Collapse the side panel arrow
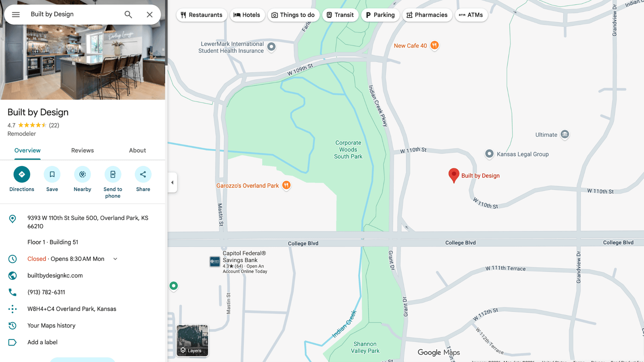 click(172, 182)
